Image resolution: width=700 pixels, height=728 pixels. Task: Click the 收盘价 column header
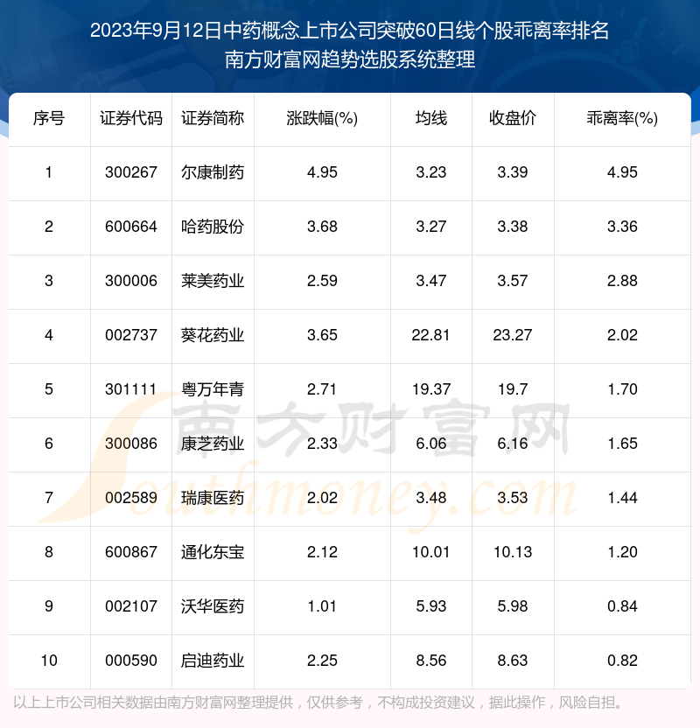pos(513,118)
